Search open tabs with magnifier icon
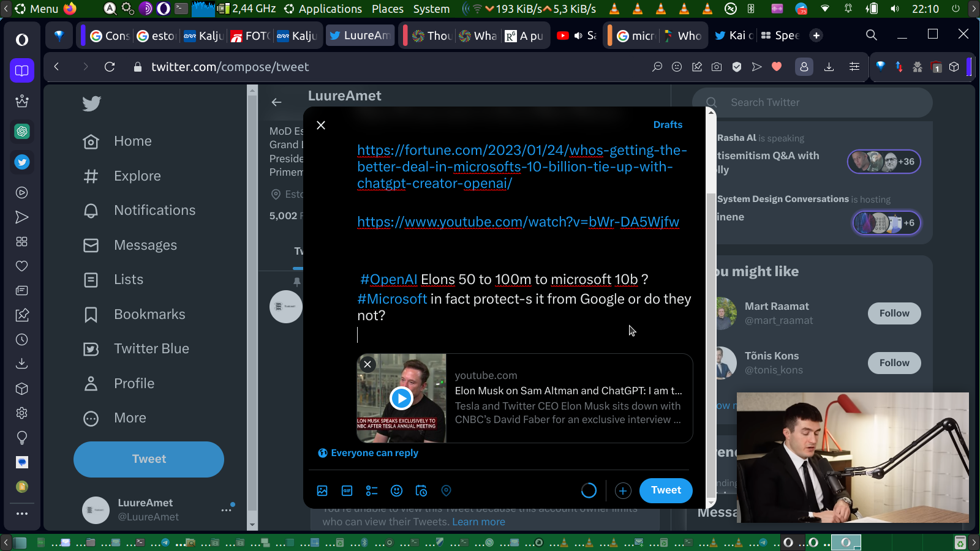980x551 pixels. pos(872,35)
